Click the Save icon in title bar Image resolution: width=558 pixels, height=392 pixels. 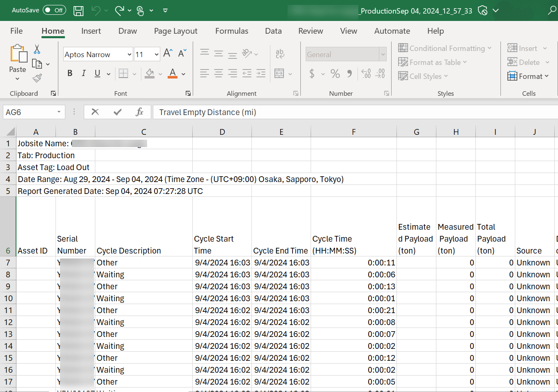coord(78,11)
